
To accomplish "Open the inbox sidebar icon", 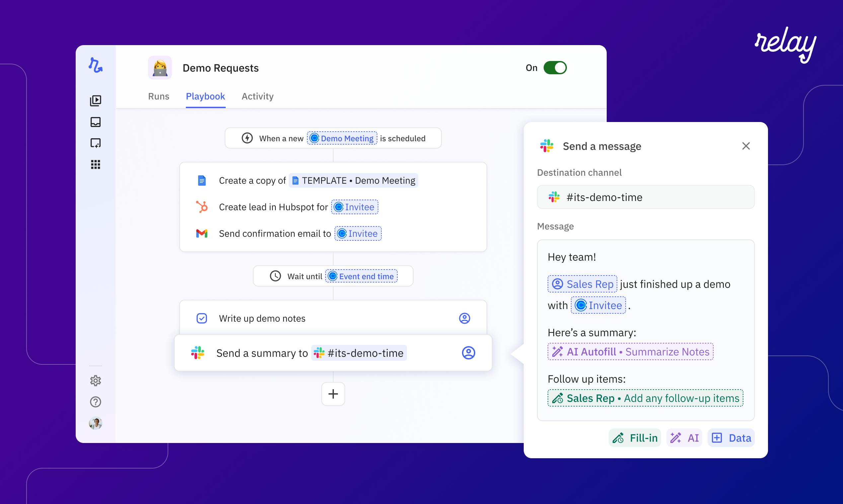I will coord(96,122).
